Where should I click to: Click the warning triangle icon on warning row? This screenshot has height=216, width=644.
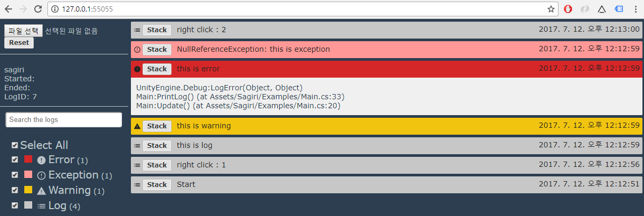pos(137,126)
